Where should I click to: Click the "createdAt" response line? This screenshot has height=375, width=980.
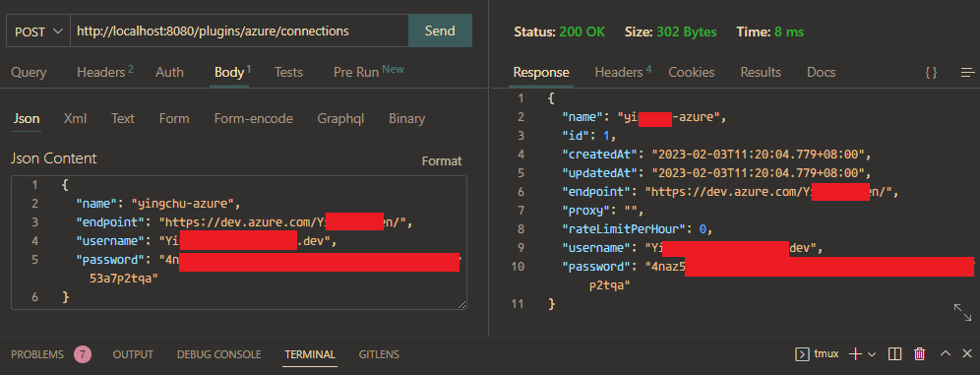pyautogui.click(x=716, y=154)
